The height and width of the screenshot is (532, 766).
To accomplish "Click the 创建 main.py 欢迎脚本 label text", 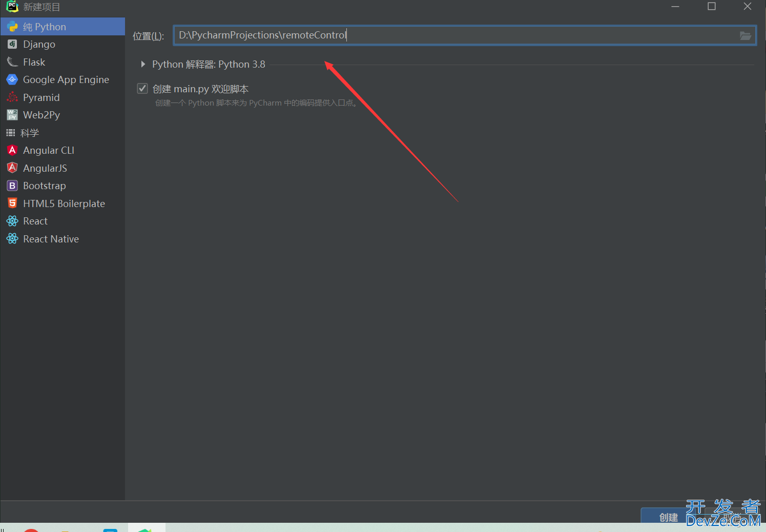I will point(200,89).
